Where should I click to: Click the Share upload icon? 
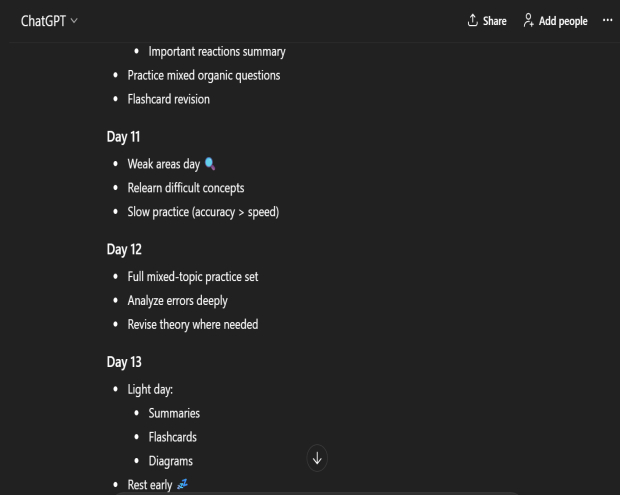(472, 21)
